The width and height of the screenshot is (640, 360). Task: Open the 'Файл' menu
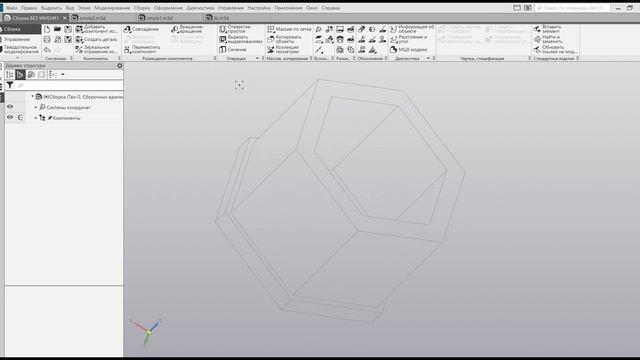(12, 8)
